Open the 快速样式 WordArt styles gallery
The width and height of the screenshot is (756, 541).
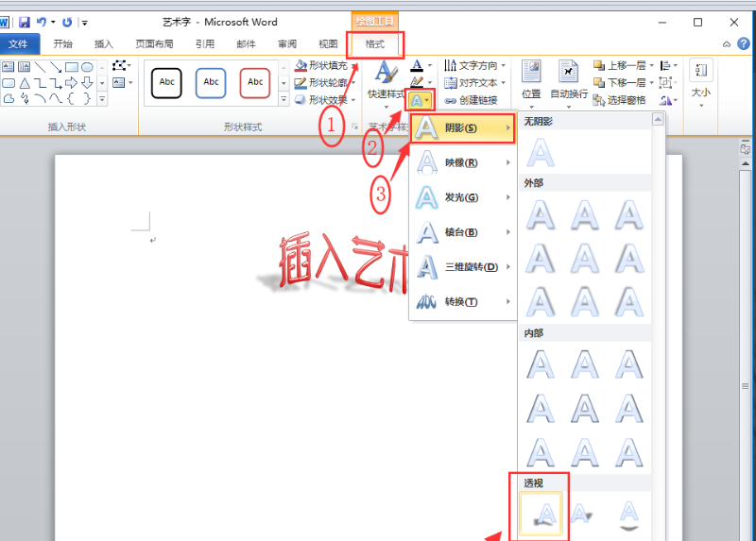[386, 84]
